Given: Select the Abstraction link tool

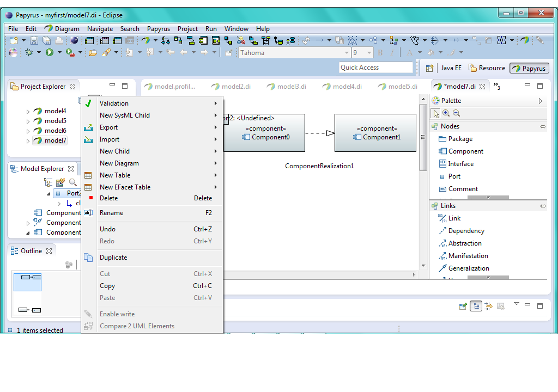Looking at the screenshot, I should (460, 243).
